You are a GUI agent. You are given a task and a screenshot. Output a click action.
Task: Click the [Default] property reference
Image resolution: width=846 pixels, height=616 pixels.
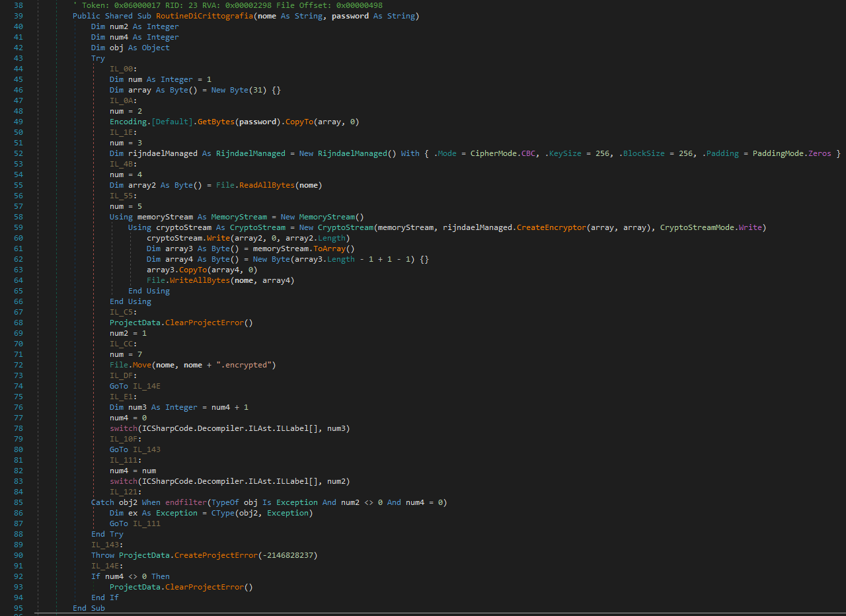point(172,122)
